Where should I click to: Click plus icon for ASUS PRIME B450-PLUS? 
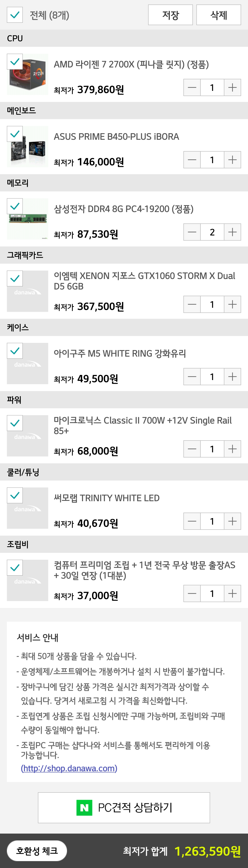pyautogui.click(x=232, y=160)
